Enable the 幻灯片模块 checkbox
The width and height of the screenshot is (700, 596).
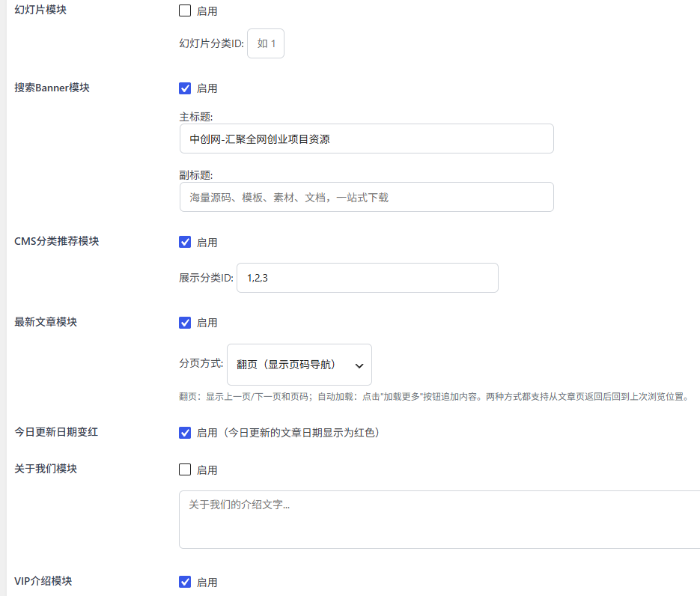pos(185,10)
